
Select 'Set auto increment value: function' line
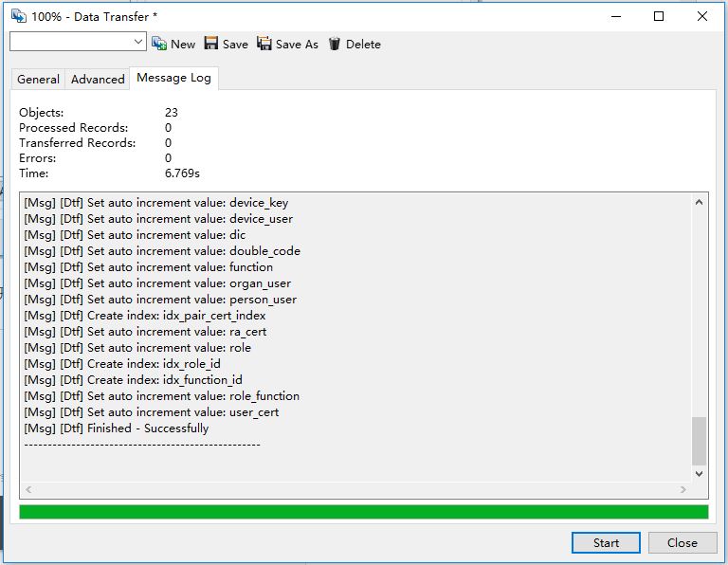point(148,267)
